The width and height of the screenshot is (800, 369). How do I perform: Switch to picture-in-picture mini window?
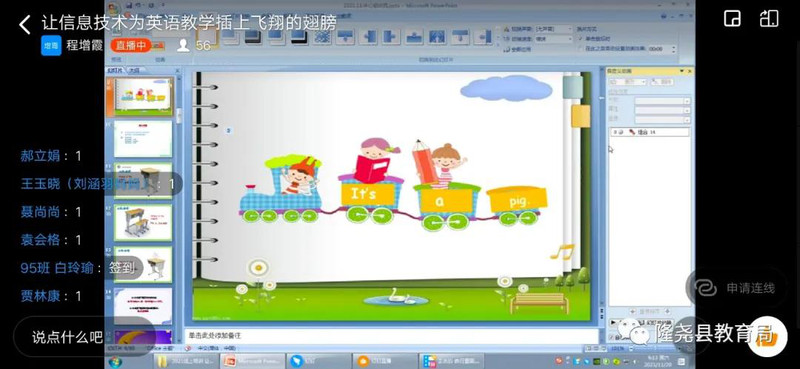732,19
